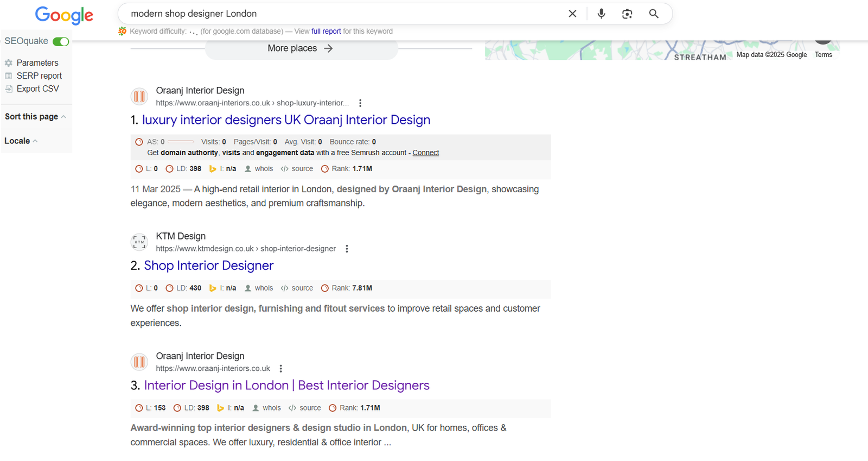Viewport: 868px width, 461px height.
Task: Open full report keyword difficulty link
Action: (326, 31)
